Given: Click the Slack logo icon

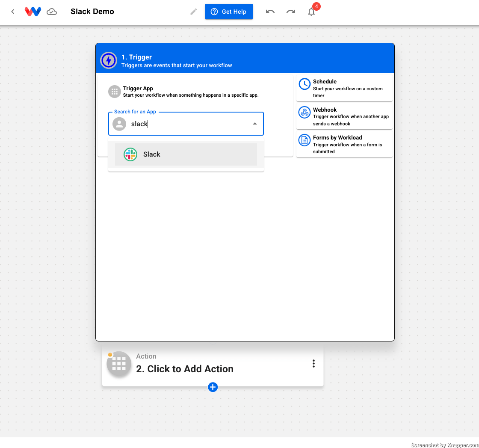Looking at the screenshot, I should [x=130, y=154].
